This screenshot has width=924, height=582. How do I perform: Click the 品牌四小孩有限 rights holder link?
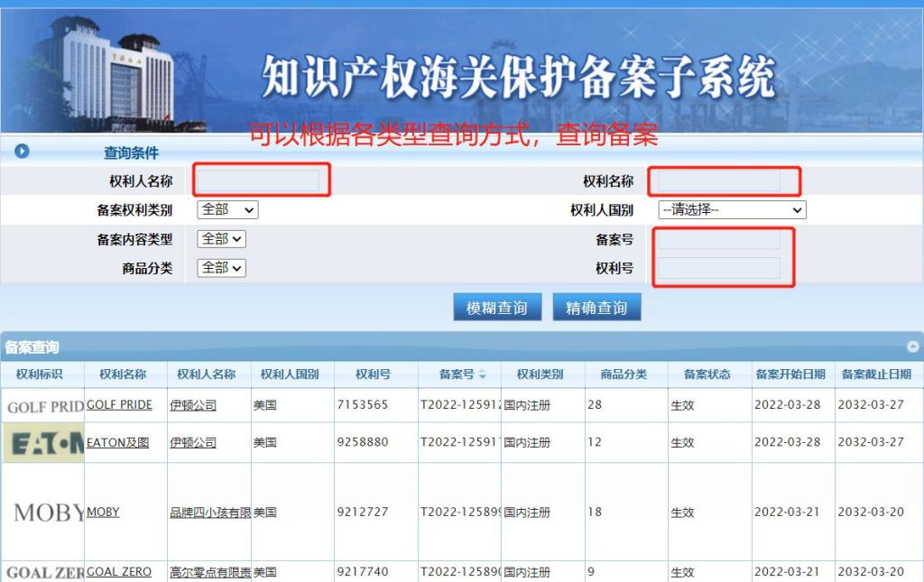(x=209, y=513)
